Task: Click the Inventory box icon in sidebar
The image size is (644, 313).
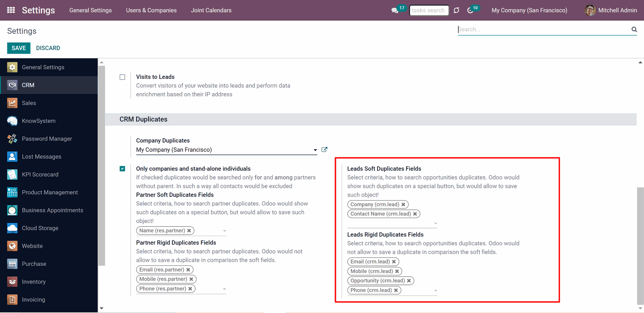Action: (x=12, y=282)
